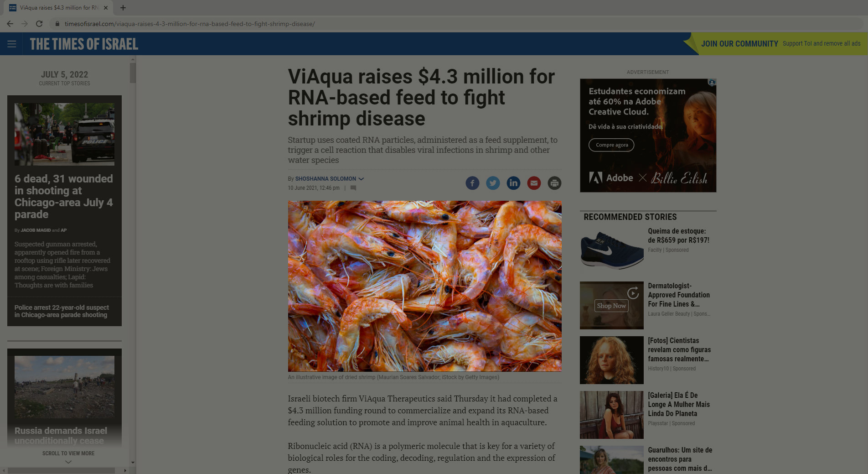This screenshot has height=474, width=868.
Task: Go back with browser back arrow
Action: click(10, 24)
